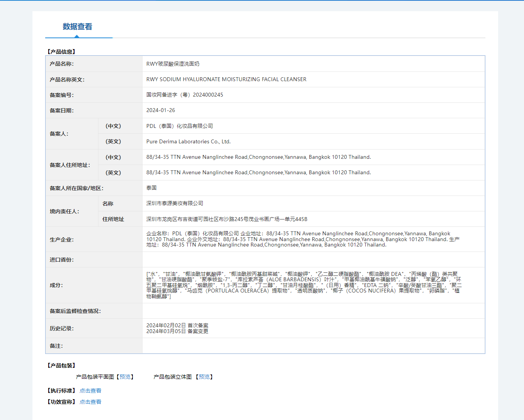The height and width of the screenshot is (420, 524).
Task: Select the 备案后监督检查情况 row label
Action: coord(75,311)
